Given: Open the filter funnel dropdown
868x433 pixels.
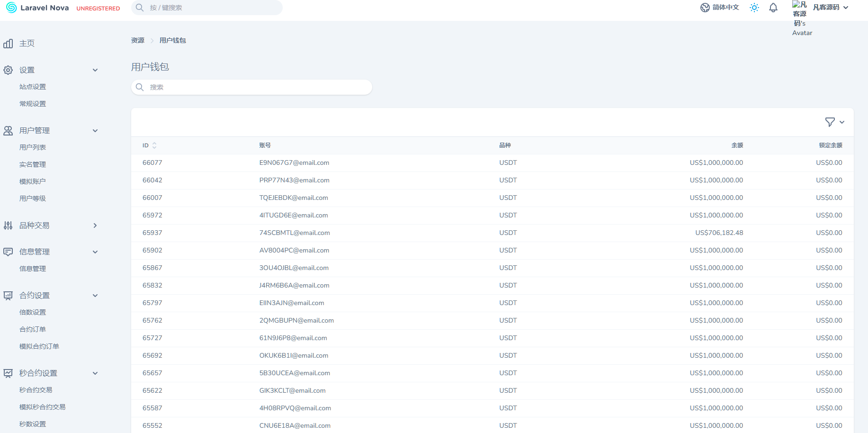Looking at the screenshot, I should [834, 122].
